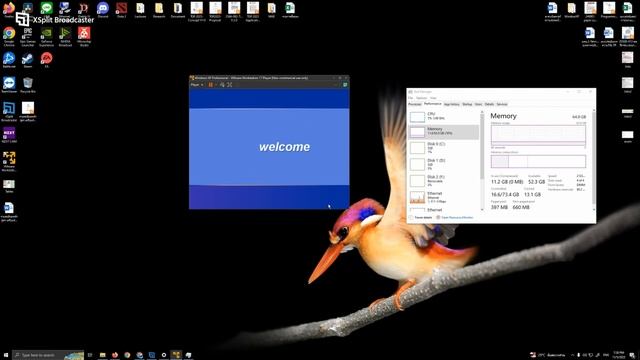640x360 pixels.
Task: Open Resource Monitor link in Task Manager
Action: pyautogui.click(x=455, y=218)
